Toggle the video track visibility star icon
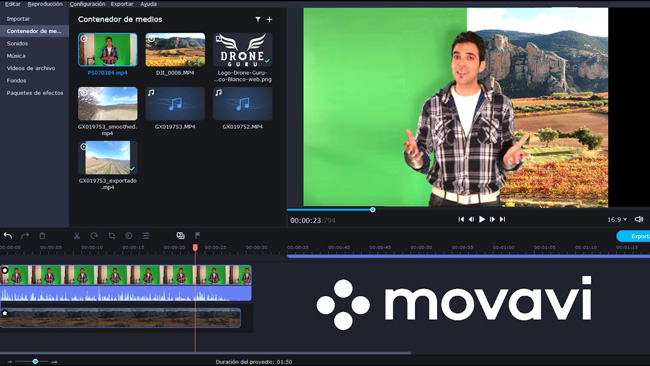Image resolution: width=650 pixels, height=366 pixels. point(5,270)
